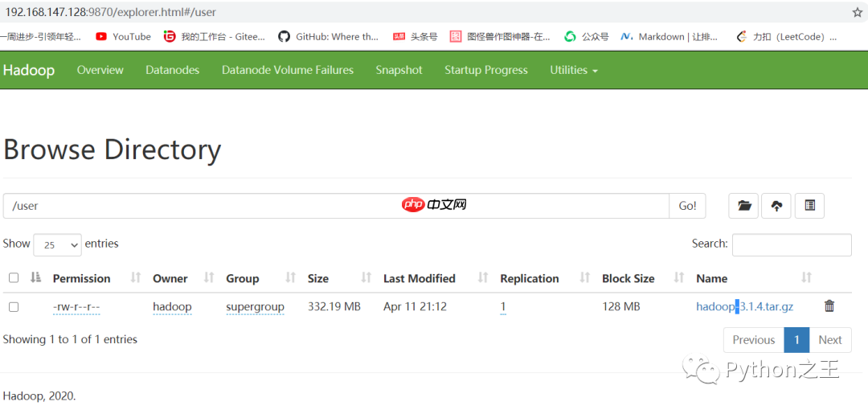Click the Go! button
The height and width of the screenshot is (410, 868).
coord(687,206)
